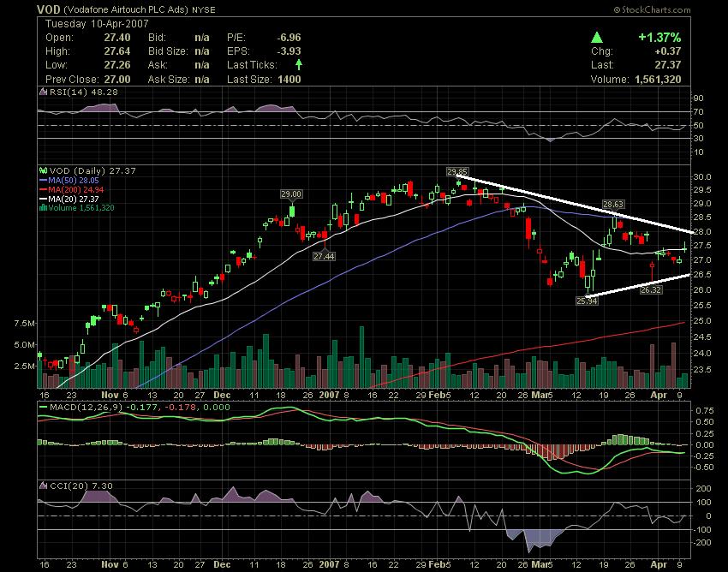This screenshot has height=572, width=728.
Task: Click the candlestick icon beside VOD (Daily)
Action: (x=43, y=171)
